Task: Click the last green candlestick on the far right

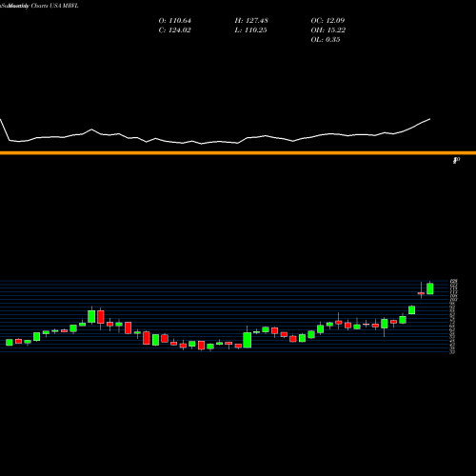Action: pos(430,288)
